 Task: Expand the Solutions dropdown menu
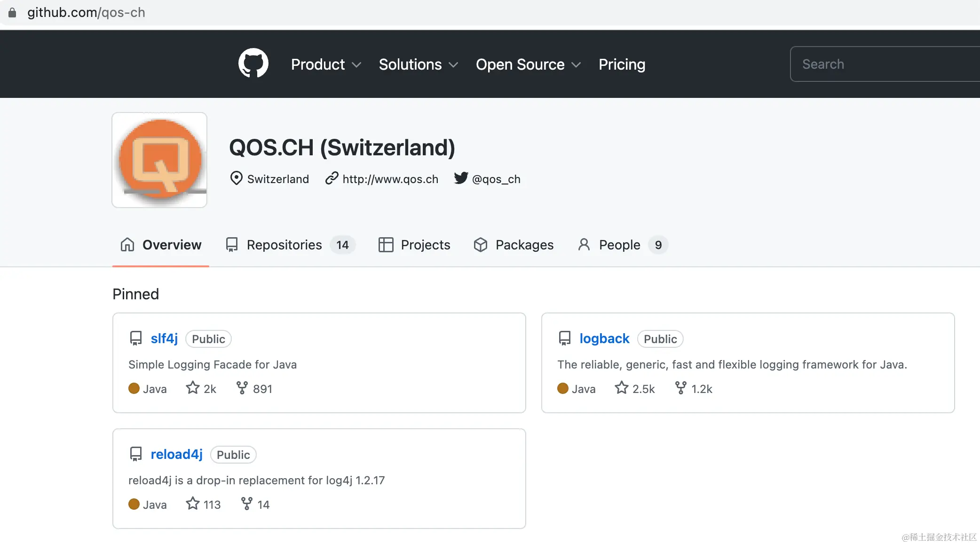click(x=418, y=64)
